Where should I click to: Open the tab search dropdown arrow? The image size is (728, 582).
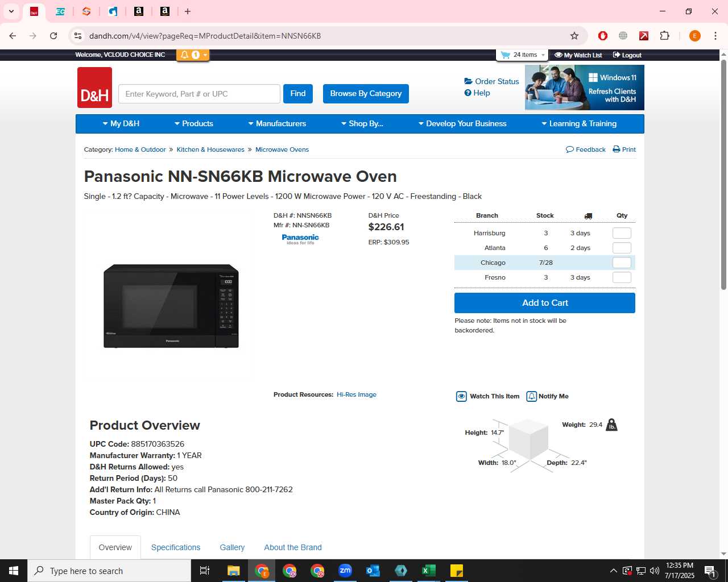tap(11, 11)
